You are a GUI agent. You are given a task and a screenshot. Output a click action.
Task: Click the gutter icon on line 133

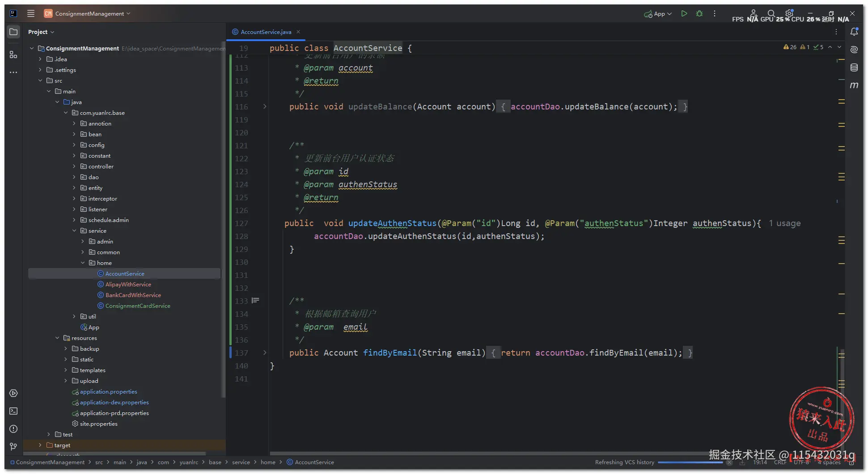click(255, 301)
